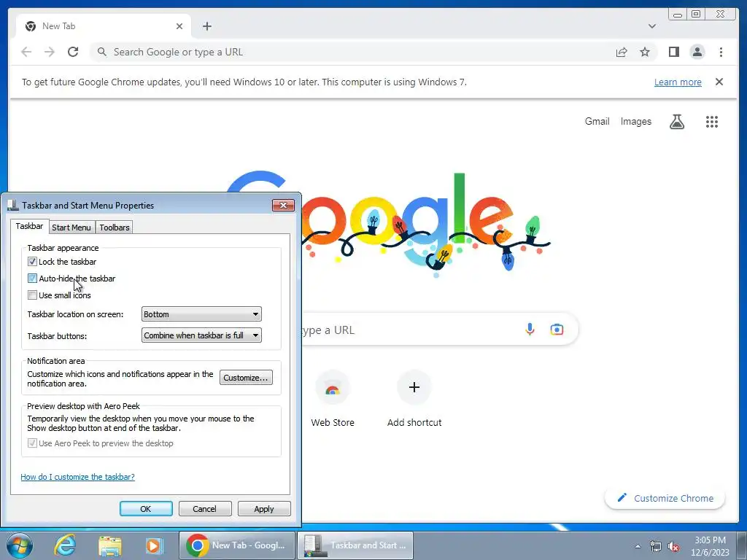Switch to the Chrome New Tab taskbar button
The height and width of the screenshot is (560, 747).
point(237,545)
